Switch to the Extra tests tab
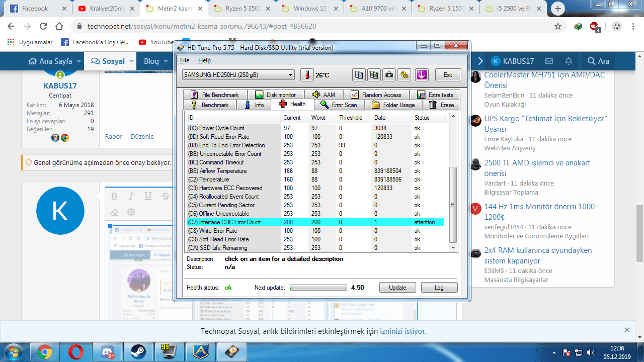644x362 pixels. pos(435,95)
